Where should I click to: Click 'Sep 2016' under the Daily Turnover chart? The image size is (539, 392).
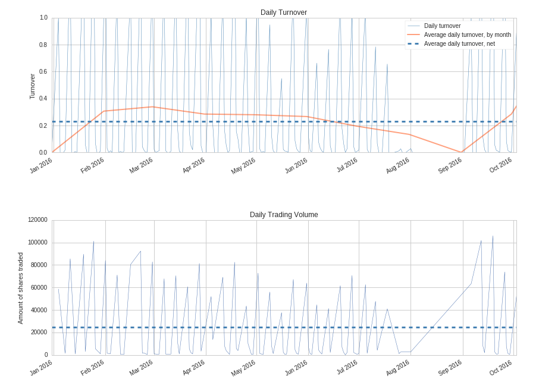[x=450, y=165]
